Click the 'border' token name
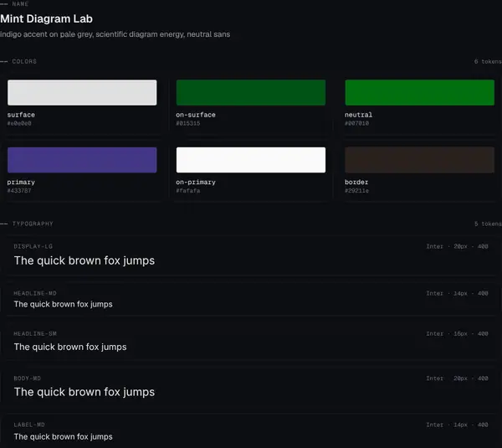Screen dimensions: 502x448 point(356,182)
